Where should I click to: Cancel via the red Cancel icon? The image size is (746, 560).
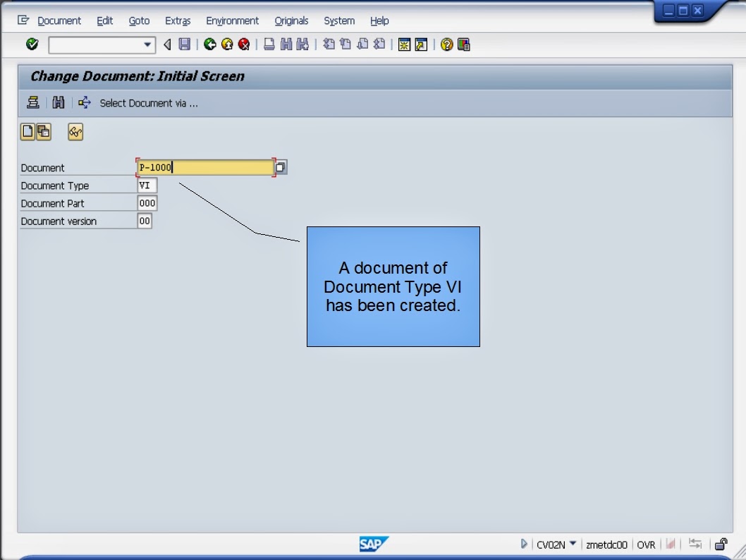[x=245, y=44]
